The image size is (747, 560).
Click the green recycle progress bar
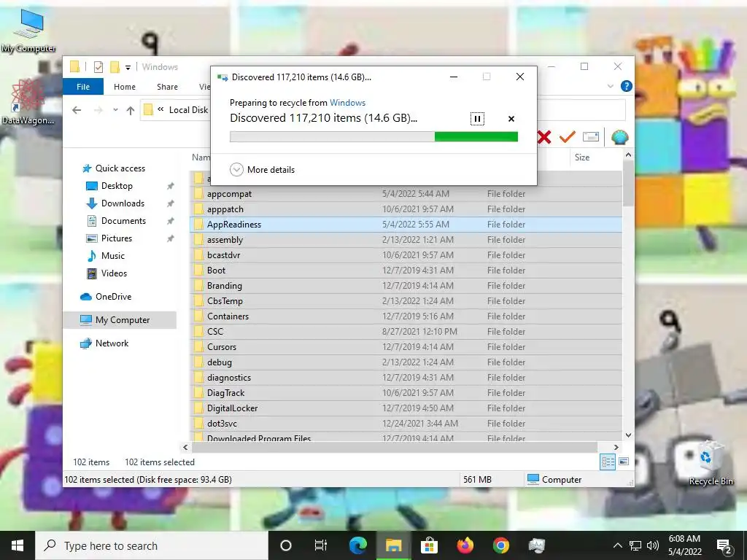point(373,136)
